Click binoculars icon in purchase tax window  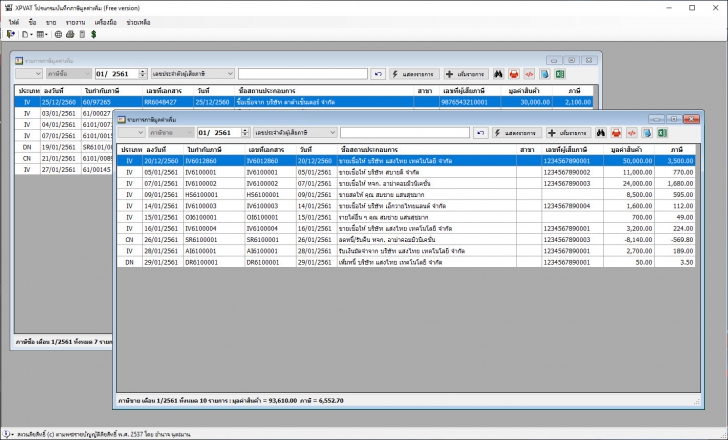[498, 74]
